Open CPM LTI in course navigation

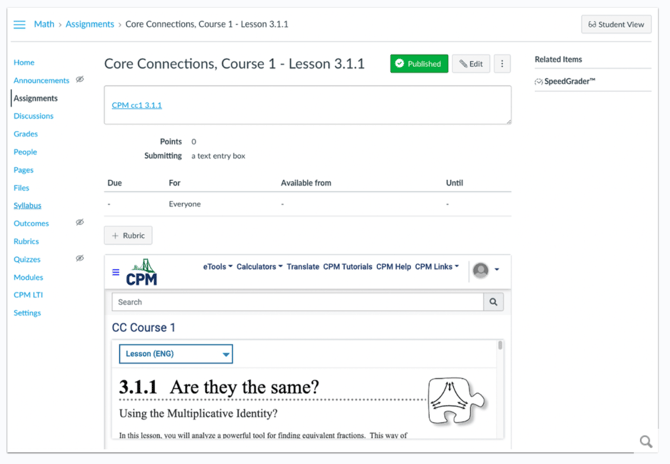28,295
